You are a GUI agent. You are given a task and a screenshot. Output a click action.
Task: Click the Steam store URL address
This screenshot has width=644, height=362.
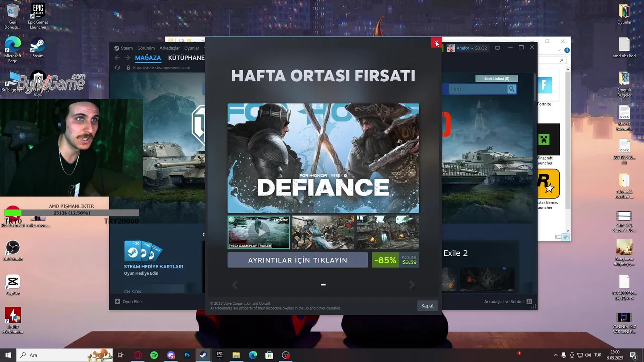point(162,68)
